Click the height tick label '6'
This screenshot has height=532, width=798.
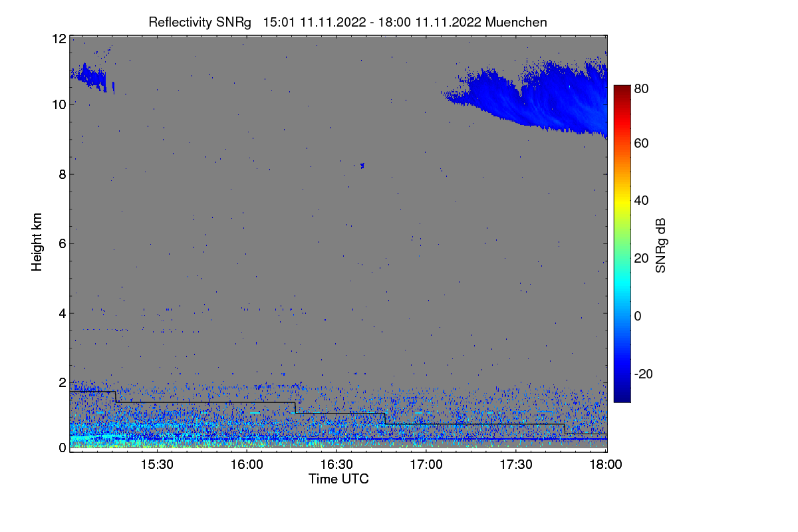click(62, 243)
